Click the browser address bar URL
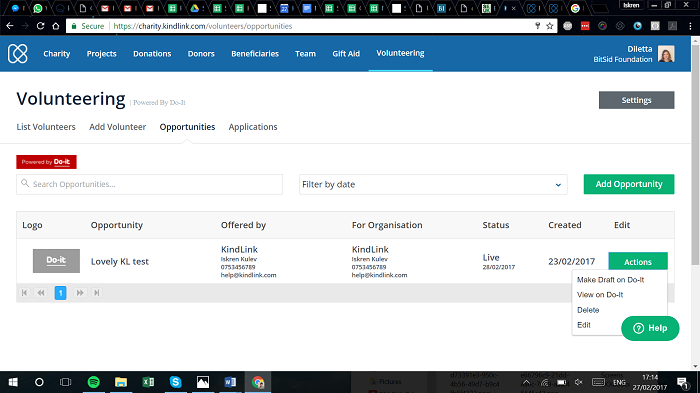 pos(203,26)
